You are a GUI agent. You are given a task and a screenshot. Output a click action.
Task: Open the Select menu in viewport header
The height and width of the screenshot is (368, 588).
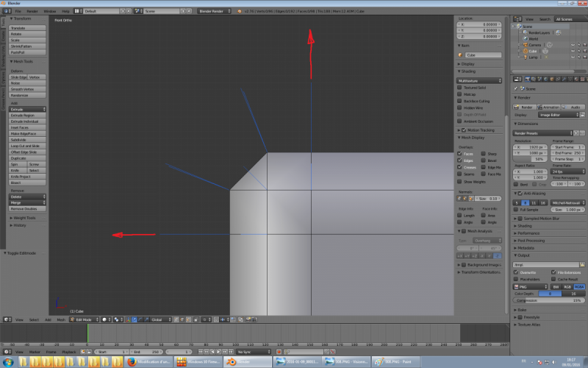click(x=34, y=319)
